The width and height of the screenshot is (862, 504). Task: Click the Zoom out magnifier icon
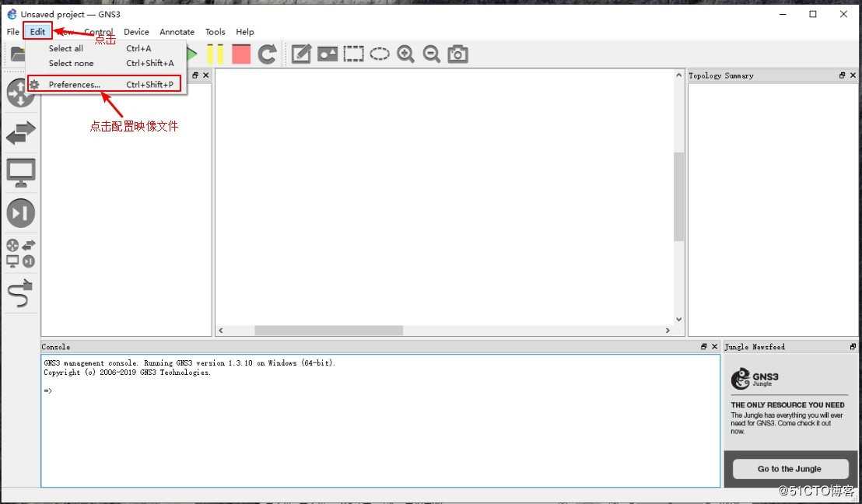pos(432,54)
